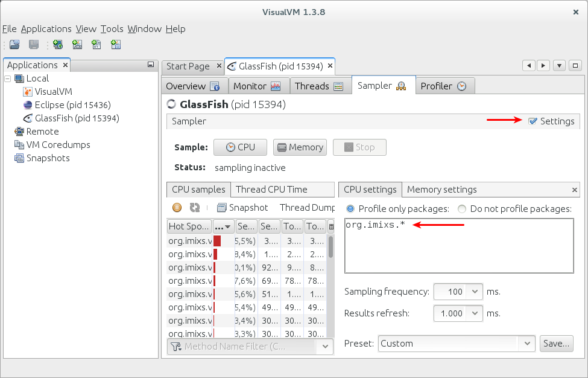Start Memory sampling
This screenshot has width=588, height=378.
pos(300,147)
